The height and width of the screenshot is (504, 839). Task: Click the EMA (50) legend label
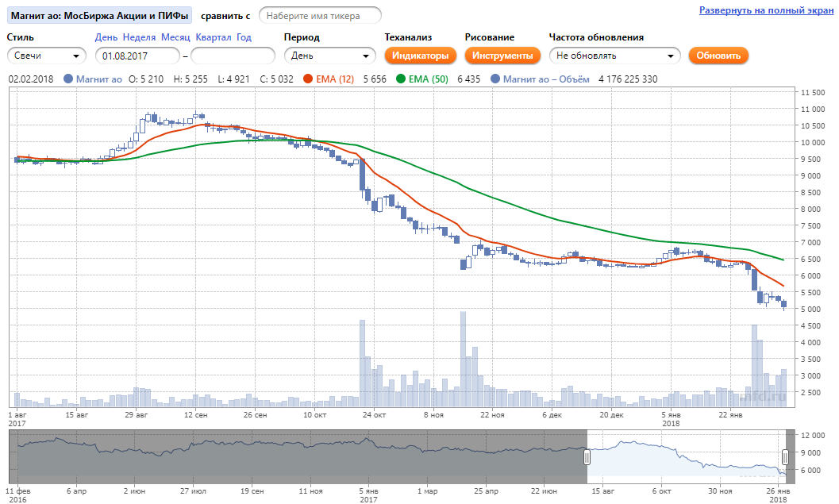point(429,79)
